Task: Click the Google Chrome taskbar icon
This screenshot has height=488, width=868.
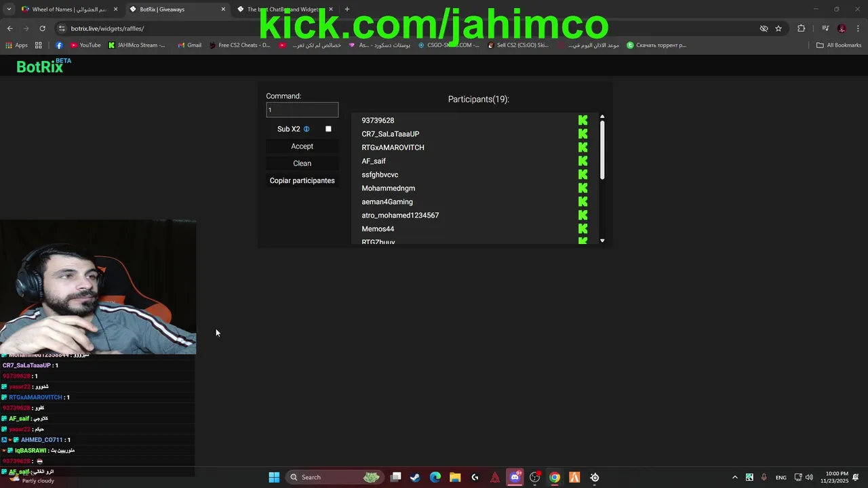Action: point(555,477)
